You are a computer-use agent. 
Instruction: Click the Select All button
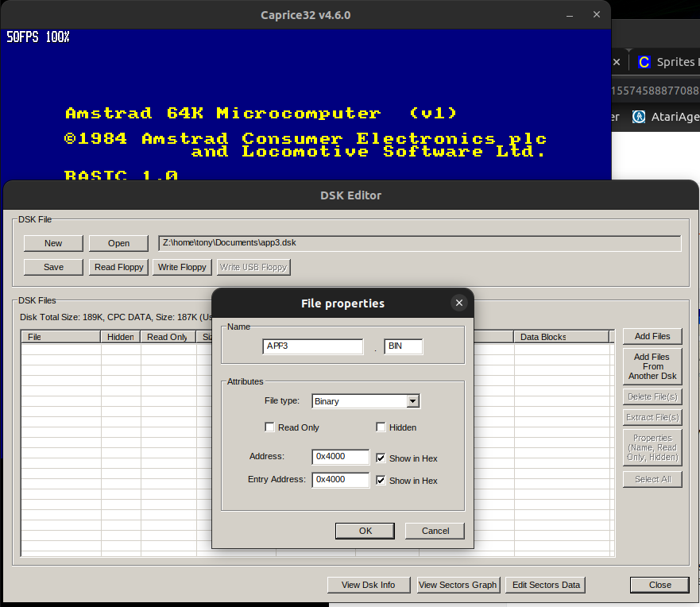(652, 479)
